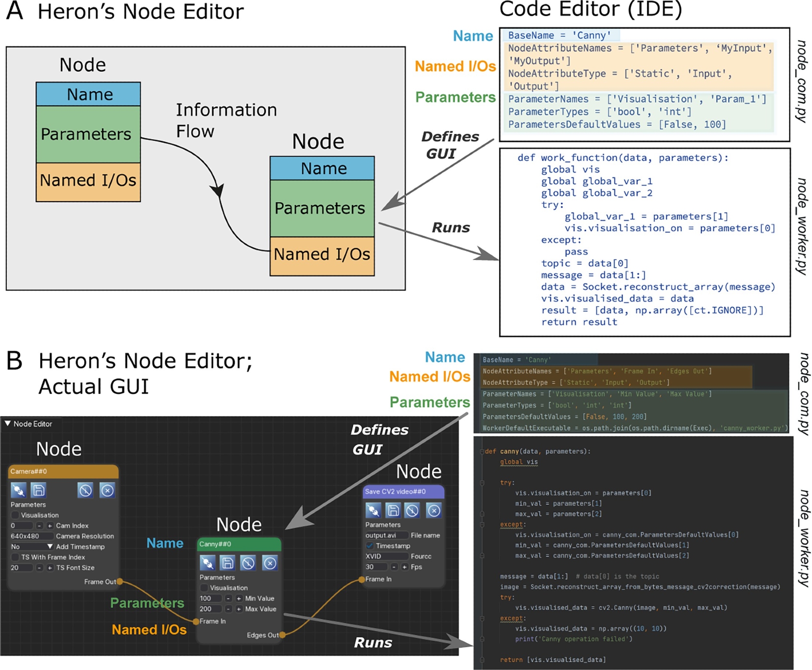
Task: Click the Edges Out output pin
Action: pyautogui.click(x=282, y=635)
